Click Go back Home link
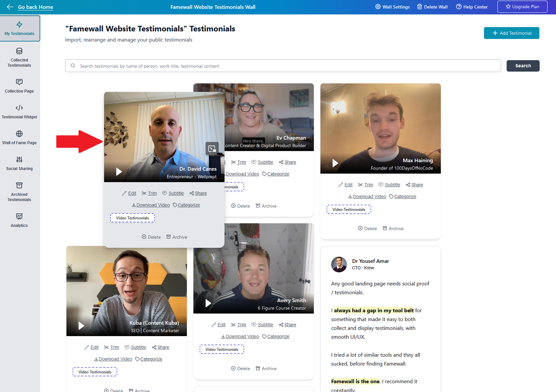 pos(35,7)
